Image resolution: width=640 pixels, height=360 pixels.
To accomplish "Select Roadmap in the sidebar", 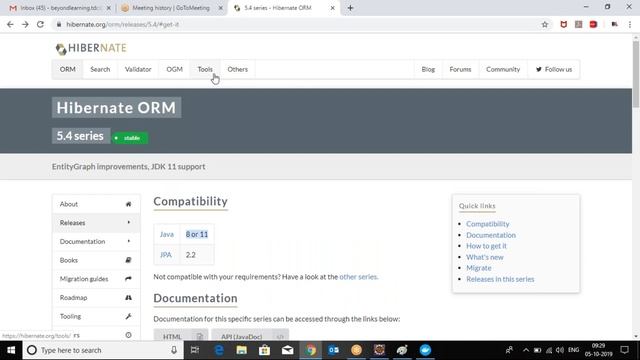I will pyautogui.click(x=96, y=298).
